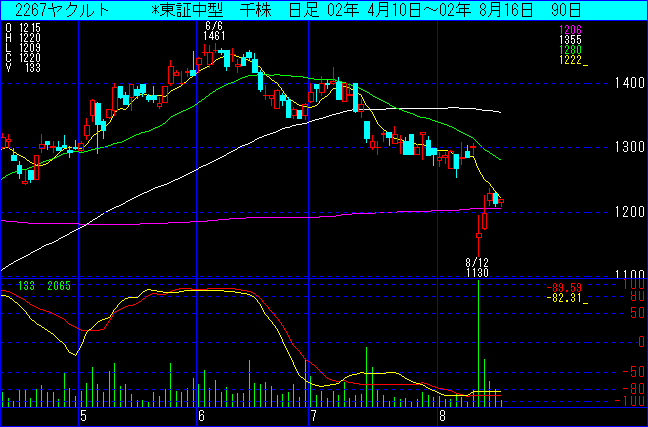
Task: Click the green volume figure 2065
Action: (59, 285)
